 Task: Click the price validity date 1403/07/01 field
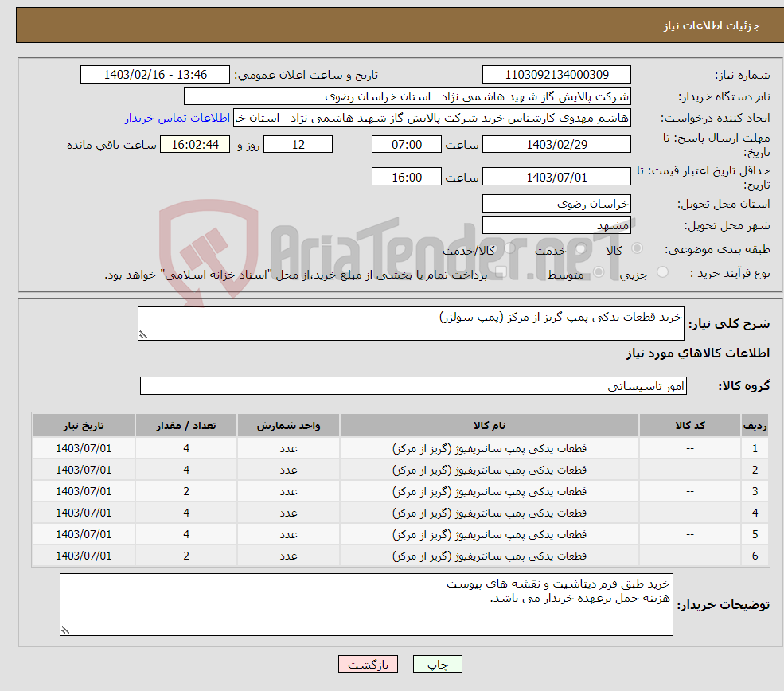[x=556, y=177]
